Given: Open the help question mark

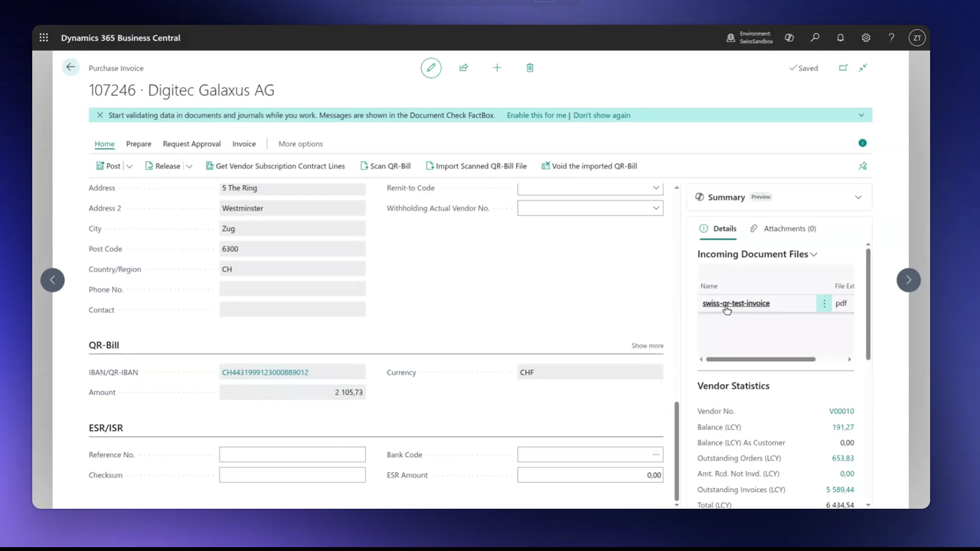Looking at the screenshot, I should click(891, 37).
